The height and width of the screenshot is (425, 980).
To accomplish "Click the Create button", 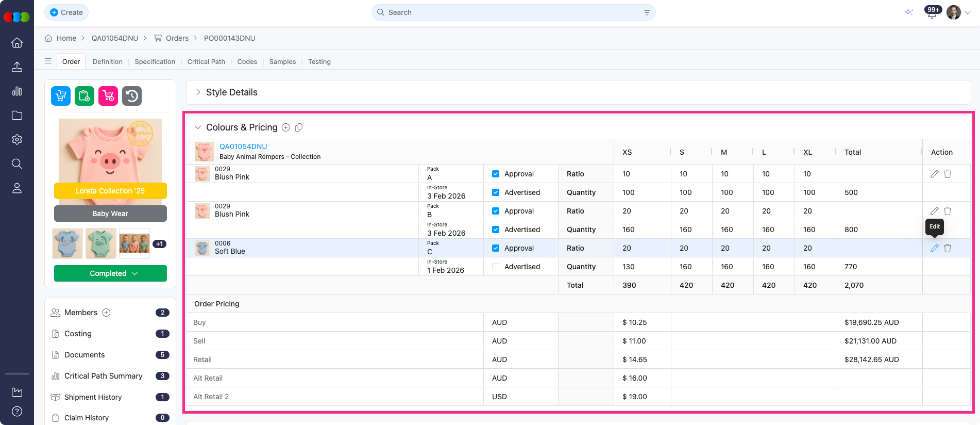I will pos(66,12).
